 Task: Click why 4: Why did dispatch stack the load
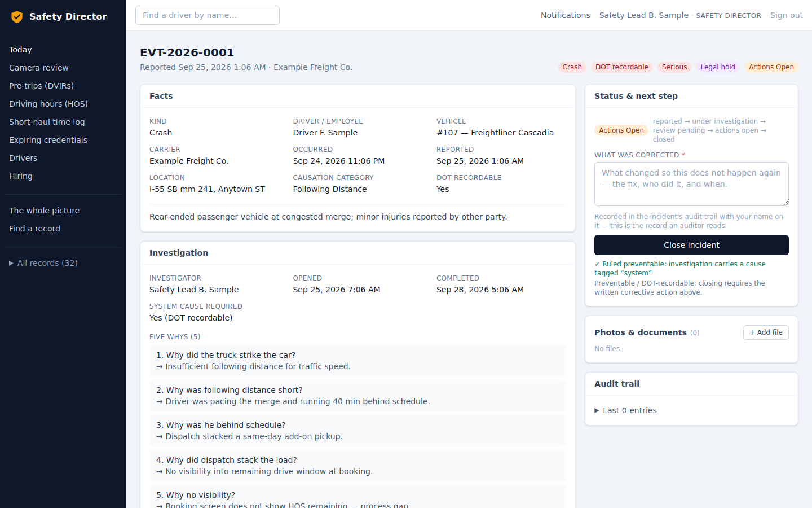pyautogui.click(x=358, y=466)
